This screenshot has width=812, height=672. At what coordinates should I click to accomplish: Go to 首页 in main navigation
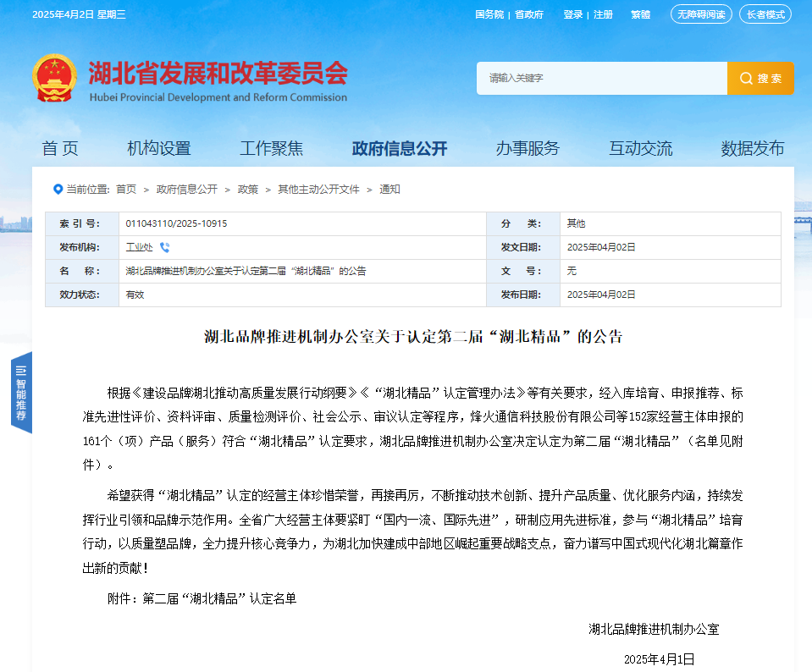coord(60,148)
